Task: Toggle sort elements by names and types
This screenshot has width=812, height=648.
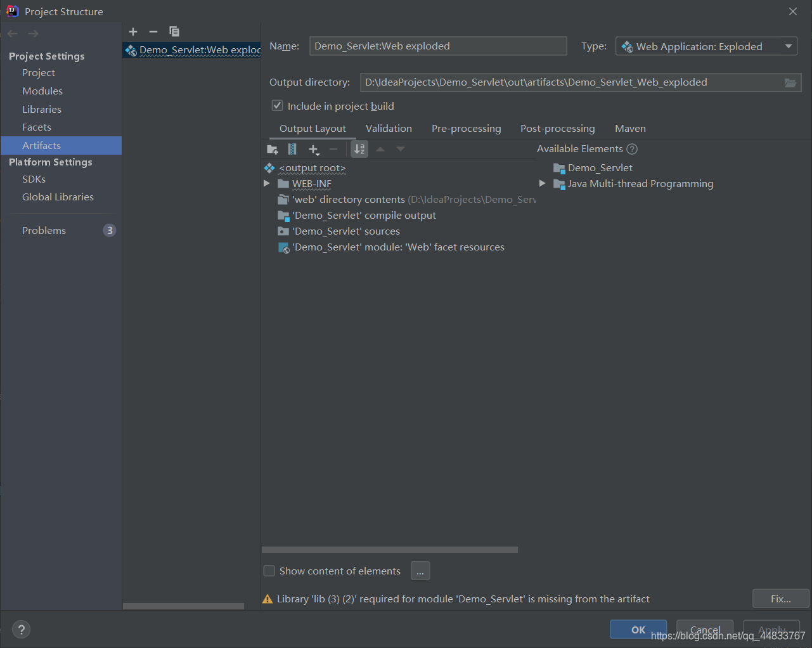Action: point(359,149)
